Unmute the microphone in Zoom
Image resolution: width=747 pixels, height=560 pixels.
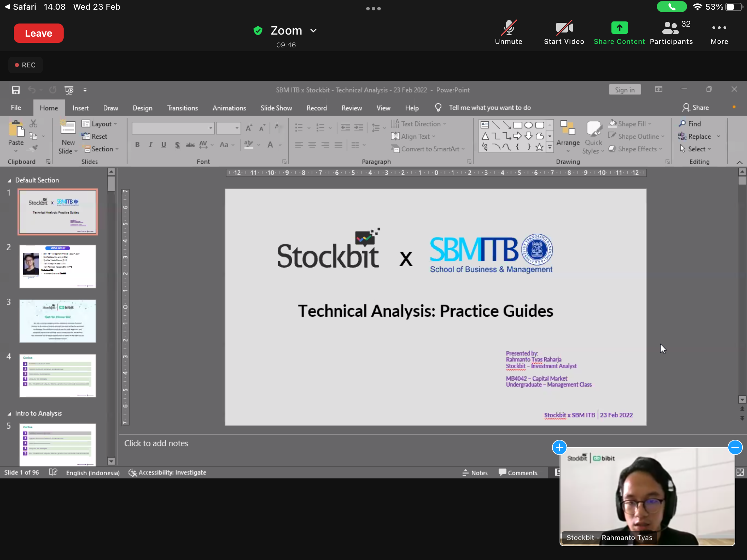coord(508,33)
